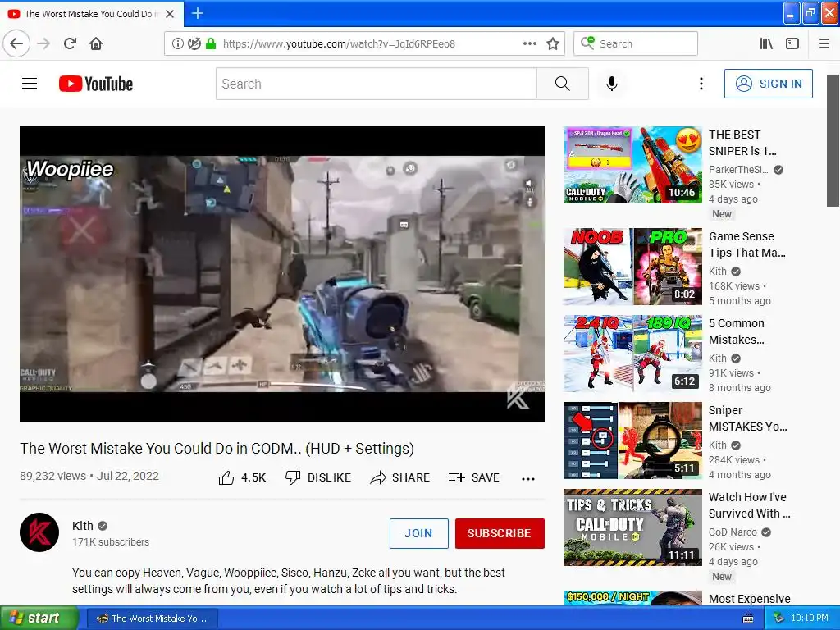The height and width of the screenshot is (630, 840).
Task: Open 'Most Expensive' video title
Action: (750, 599)
